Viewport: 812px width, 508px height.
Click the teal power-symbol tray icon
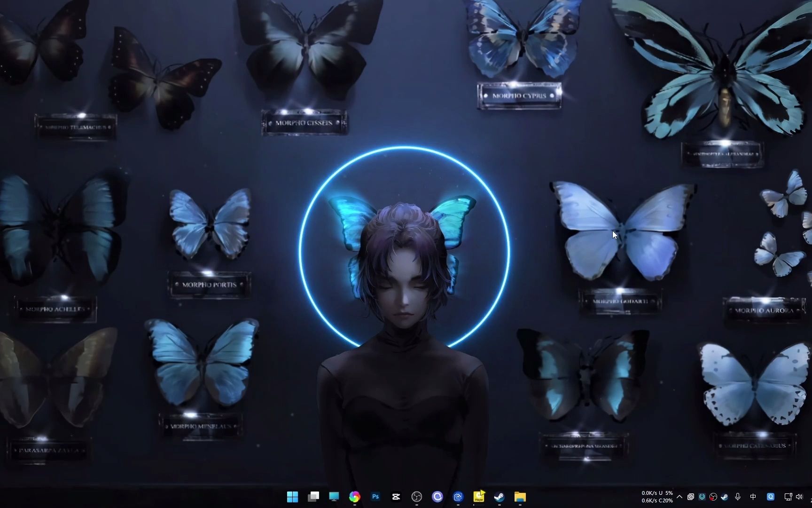pos(702,497)
